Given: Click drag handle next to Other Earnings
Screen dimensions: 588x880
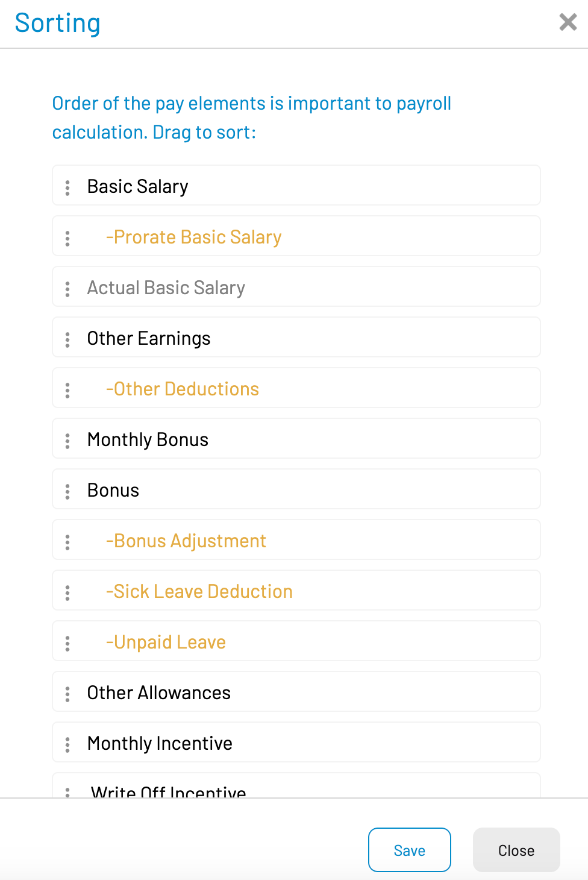Looking at the screenshot, I should pyautogui.click(x=67, y=339).
